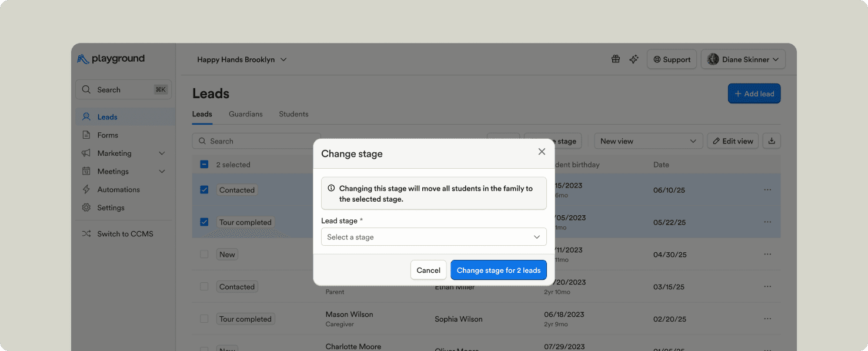Open Support

tap(672, 59)
